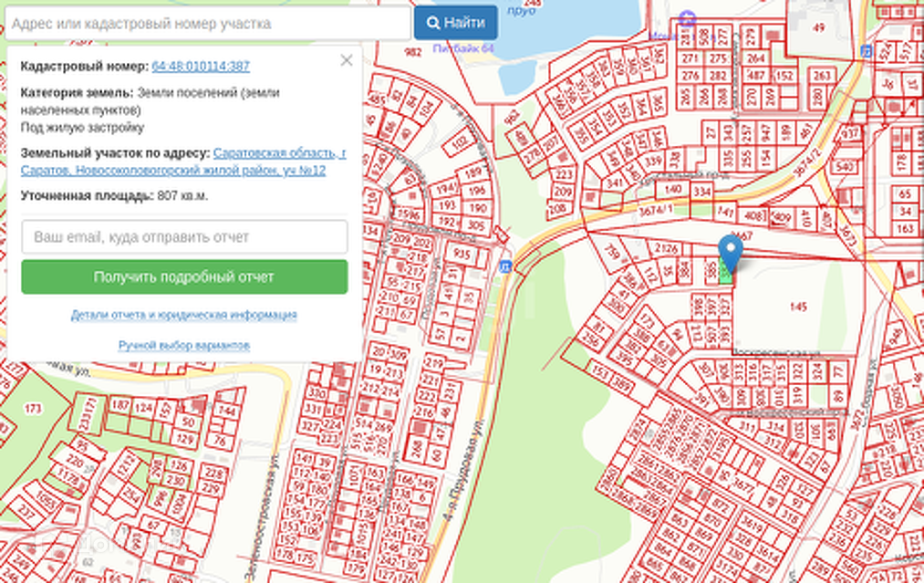The width and height of the screenshot is (924, 583).
Task: Select large parcel 145 on map
Action: 799,307
